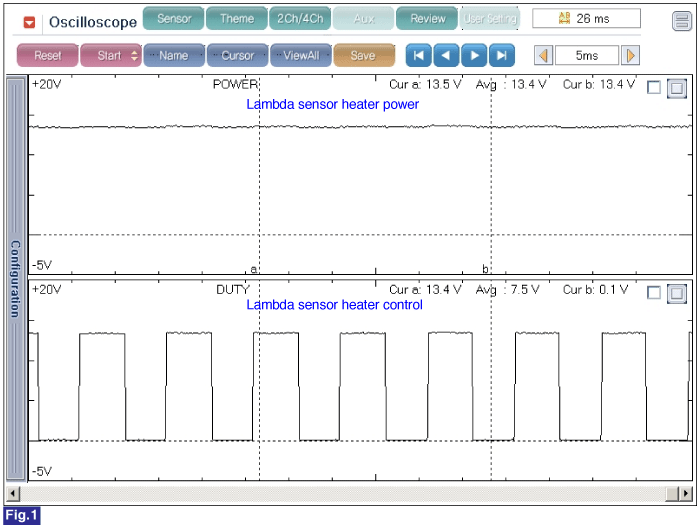Open the Sensor tab
Screen dimensions: 700x527
coord(174,18)
